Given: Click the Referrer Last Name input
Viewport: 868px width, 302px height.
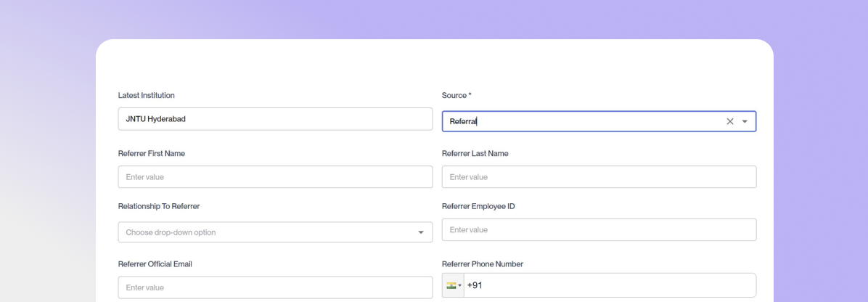Looking at the screenshot, I should pyautogui.click(x=599, y=176).
